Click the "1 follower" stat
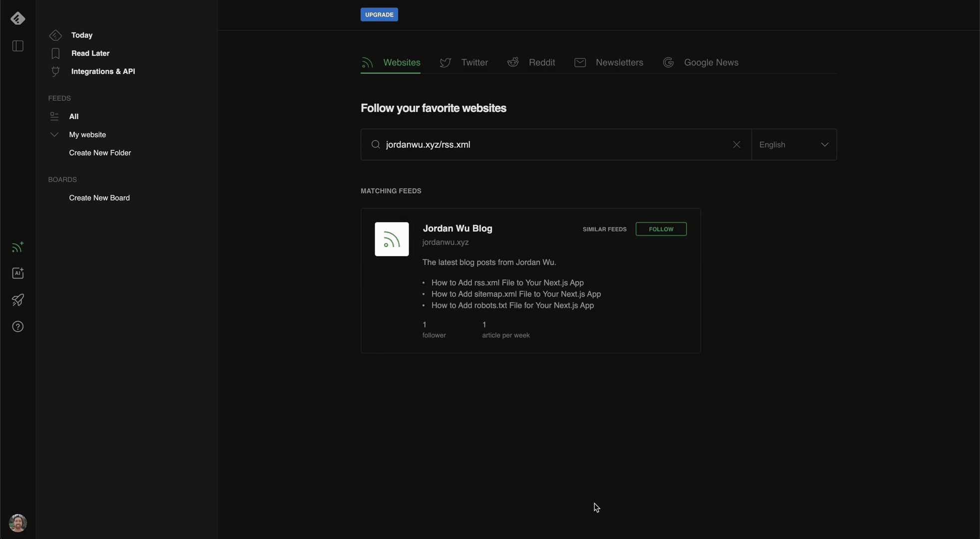The image size is (980, 539). 434,330
